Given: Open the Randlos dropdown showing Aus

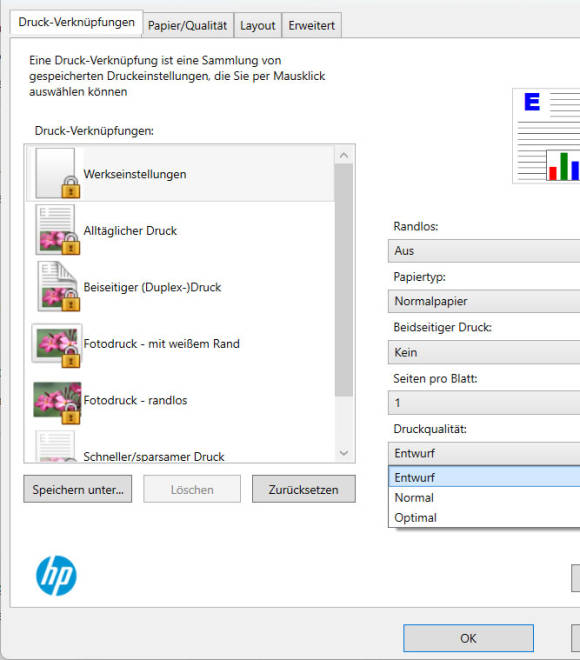Looking at the screenshot, I should (484, 251).
